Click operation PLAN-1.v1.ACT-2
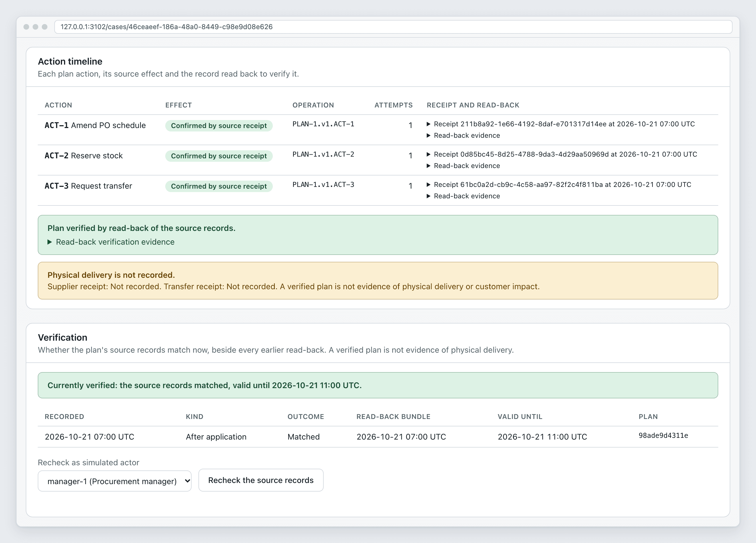 pos(323,154)
